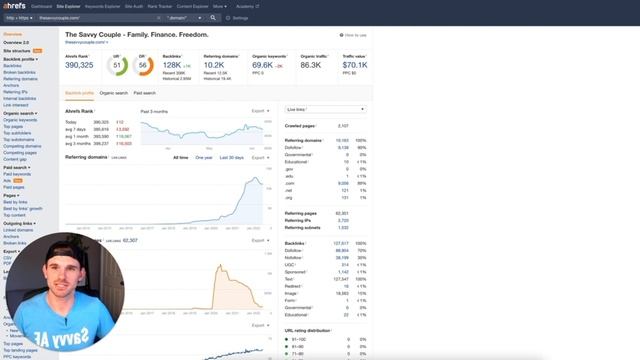Switch to the Organic search tab
The width and height of the screenshot is (640, 360).
pos(113,93)
